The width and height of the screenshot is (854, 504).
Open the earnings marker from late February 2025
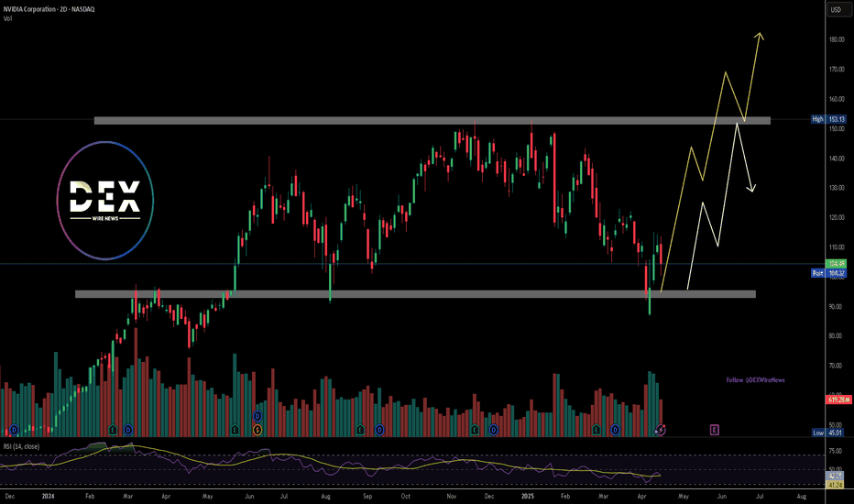(597, 430)
